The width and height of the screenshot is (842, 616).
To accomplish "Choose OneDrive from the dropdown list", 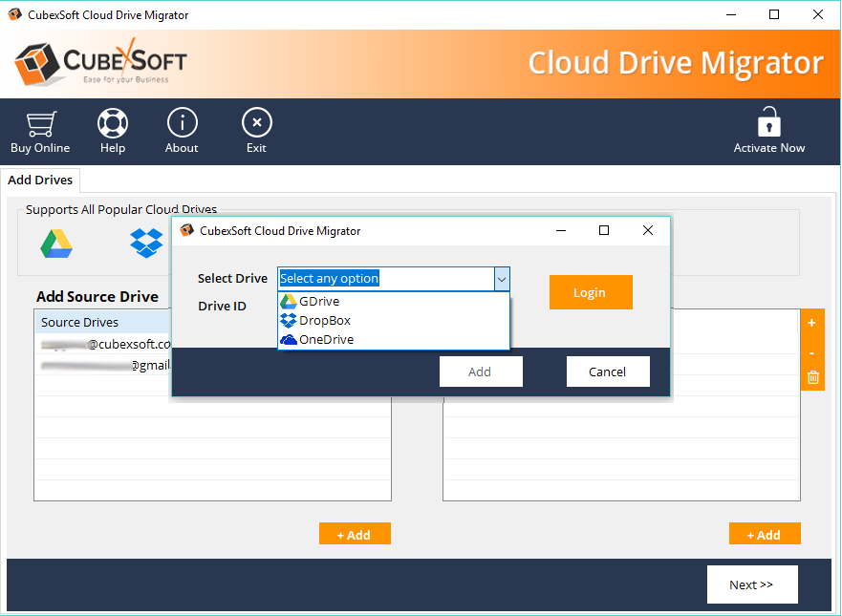I will point(325,339).
